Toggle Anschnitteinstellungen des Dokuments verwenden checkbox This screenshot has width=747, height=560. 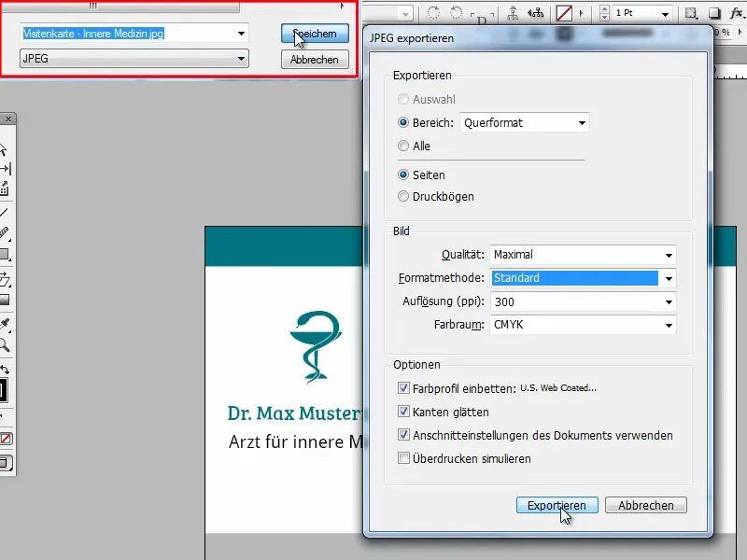click(x=403, y=435)
